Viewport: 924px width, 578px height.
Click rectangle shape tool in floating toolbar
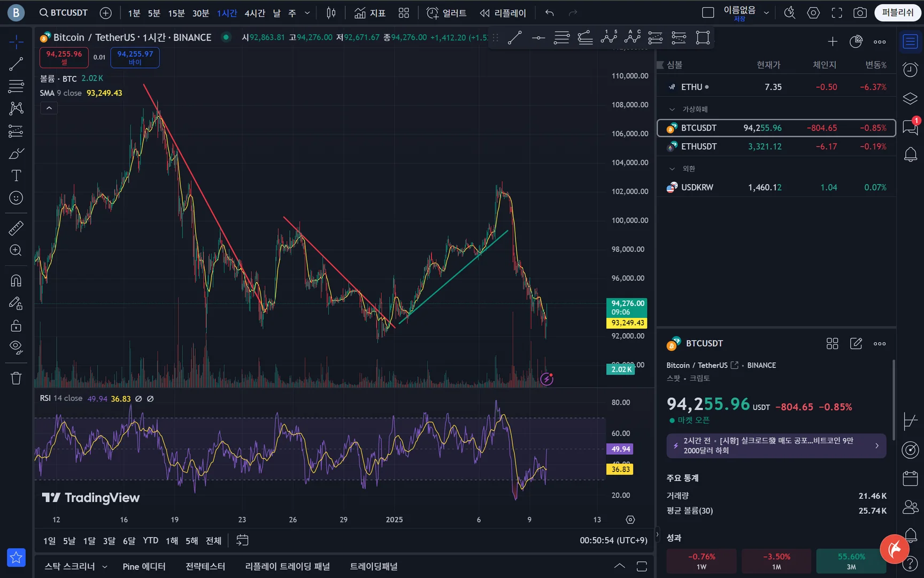point(703,37)
